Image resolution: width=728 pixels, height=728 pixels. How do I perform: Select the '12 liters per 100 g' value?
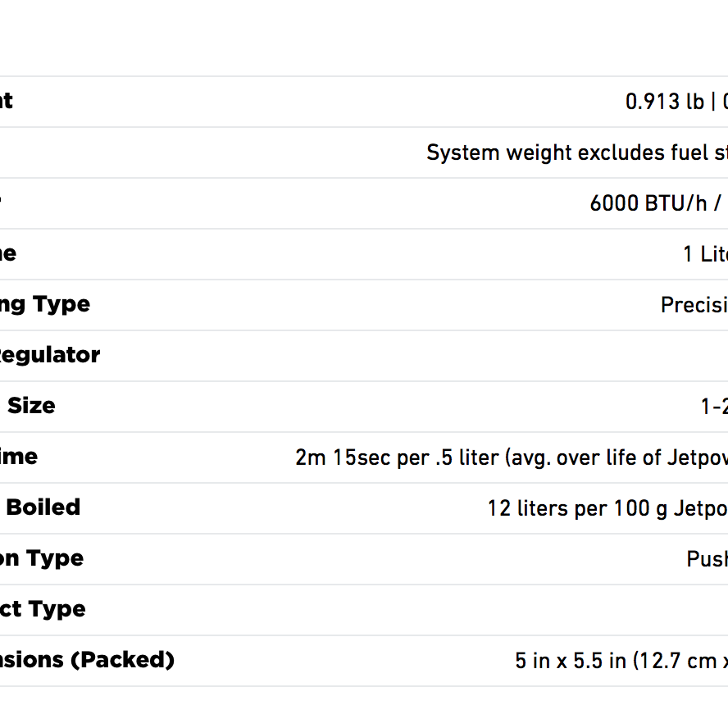(x=607, y=508)
